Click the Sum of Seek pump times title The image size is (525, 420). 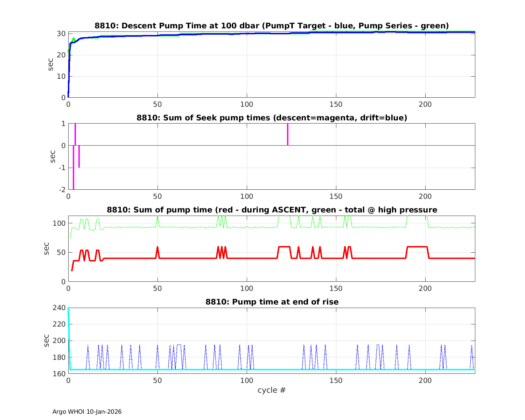(x=272, y=118)
